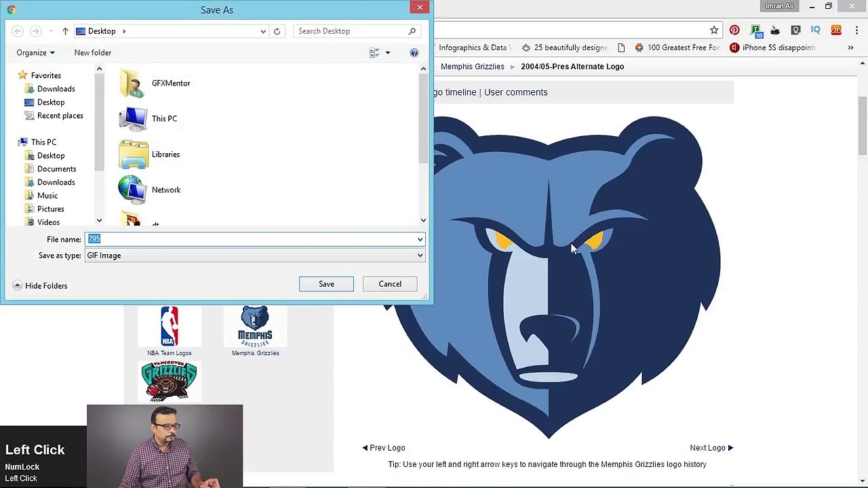Viewport: 868px width, 488px height.
Task: Go to Next Logo link
Action: pos(711,448)
